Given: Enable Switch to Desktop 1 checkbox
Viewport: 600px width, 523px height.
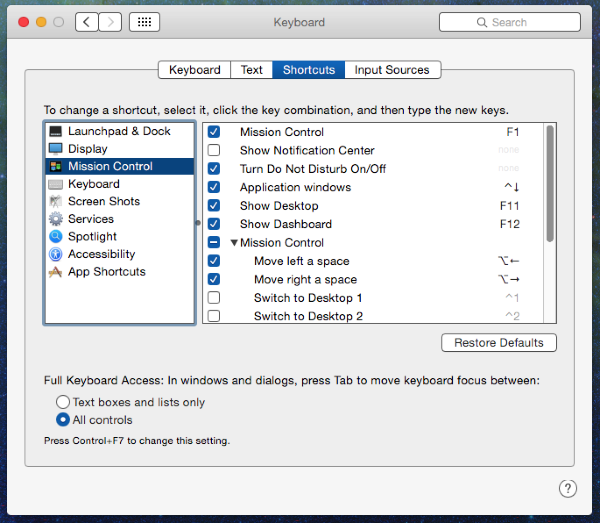Looking at the screenshot, I should tap(214, 298).
